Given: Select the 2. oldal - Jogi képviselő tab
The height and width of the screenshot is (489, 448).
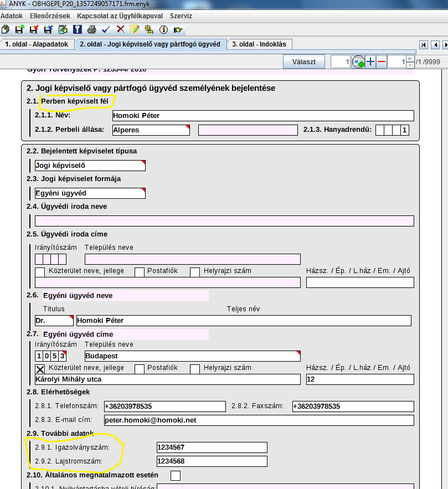Looking at the screenshot, I should (x=150, y=44).
